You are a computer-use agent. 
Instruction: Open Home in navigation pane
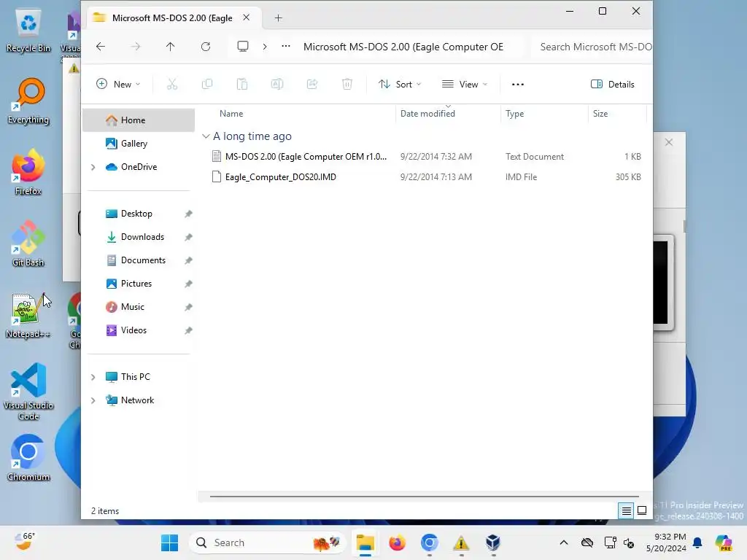(139, 120)
